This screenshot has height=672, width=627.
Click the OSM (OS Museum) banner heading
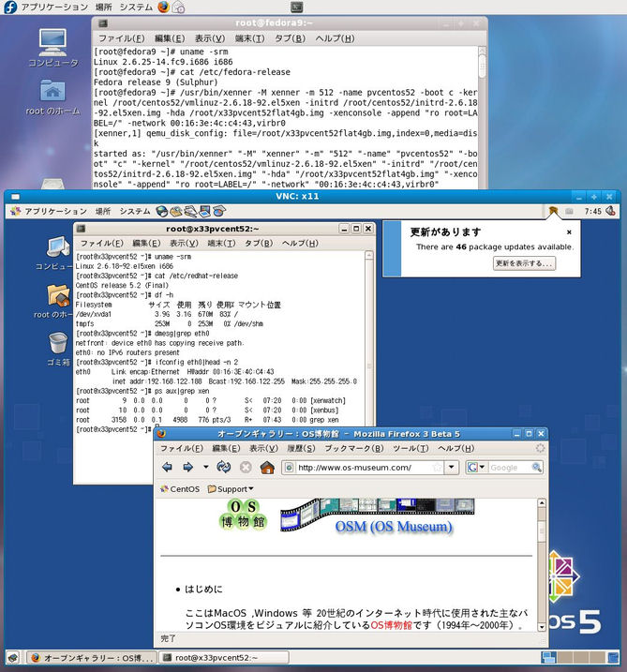[x=394, y=527]
